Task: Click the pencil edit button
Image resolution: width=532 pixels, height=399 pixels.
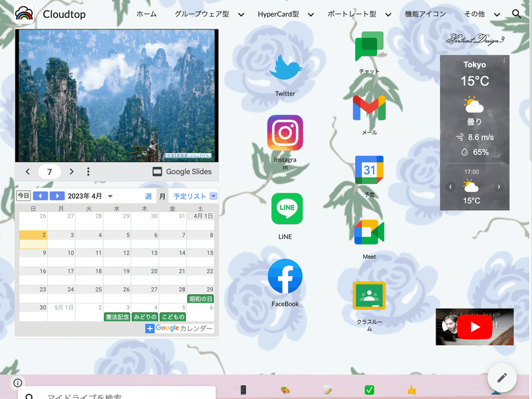Action: 502,377
